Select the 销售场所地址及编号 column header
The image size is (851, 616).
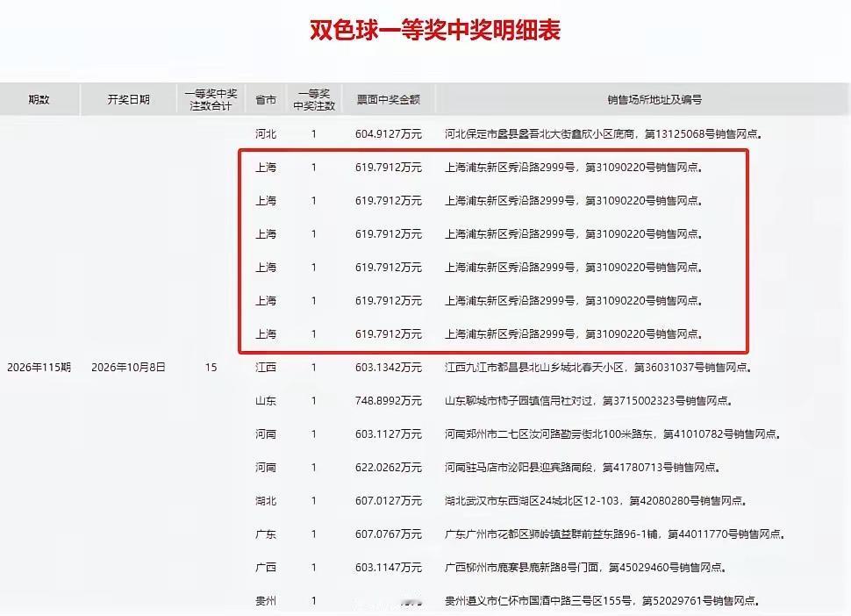click(x=654, y=99)
